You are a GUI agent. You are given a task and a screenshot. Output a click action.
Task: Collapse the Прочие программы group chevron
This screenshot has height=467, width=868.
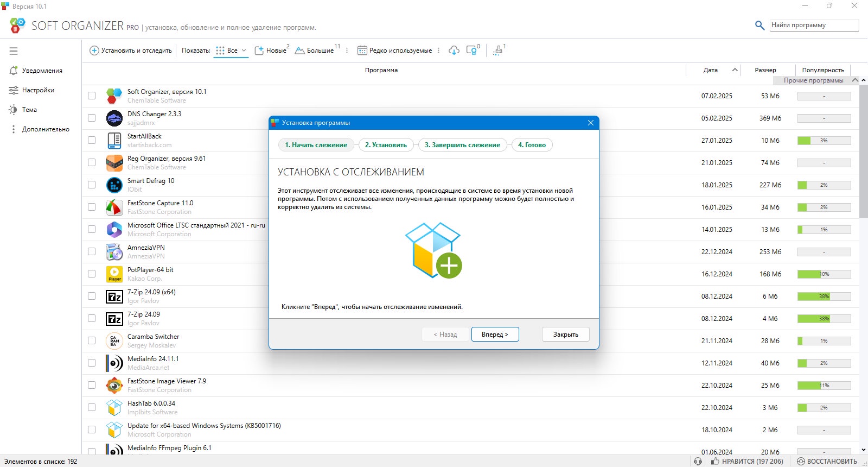[855, 80]
